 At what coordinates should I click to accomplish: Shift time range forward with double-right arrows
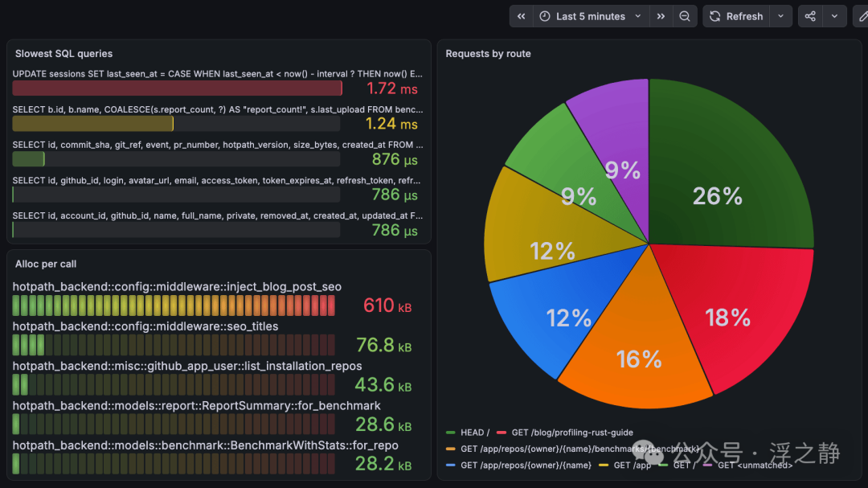click(x=661, y=16)
